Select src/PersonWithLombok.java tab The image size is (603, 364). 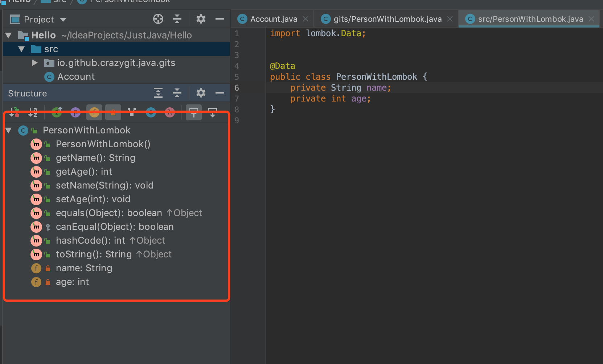tap(530, 19)
